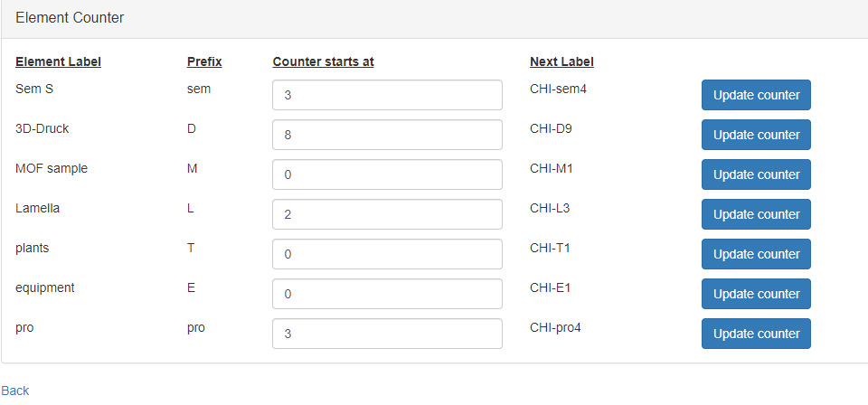Screen dimensions: 868x405
Task: Click the equipment counter input field
Action: pos(387,294)
